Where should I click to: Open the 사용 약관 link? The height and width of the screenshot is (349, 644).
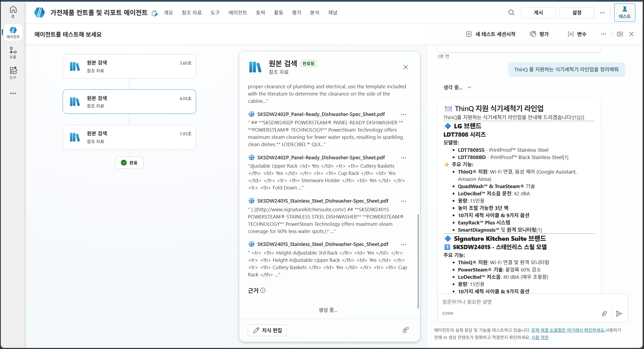click(x=540, y=337)
